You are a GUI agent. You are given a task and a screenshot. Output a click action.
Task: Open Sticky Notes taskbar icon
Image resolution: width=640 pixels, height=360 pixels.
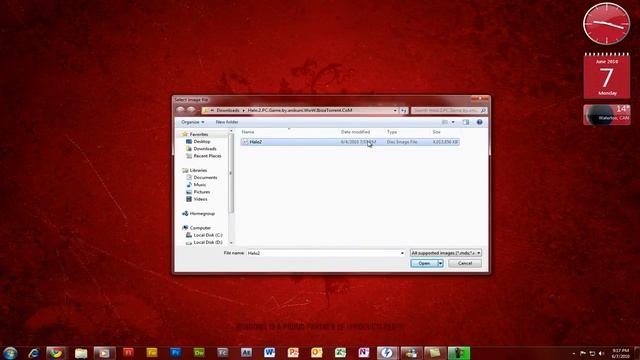coord(435,353)
